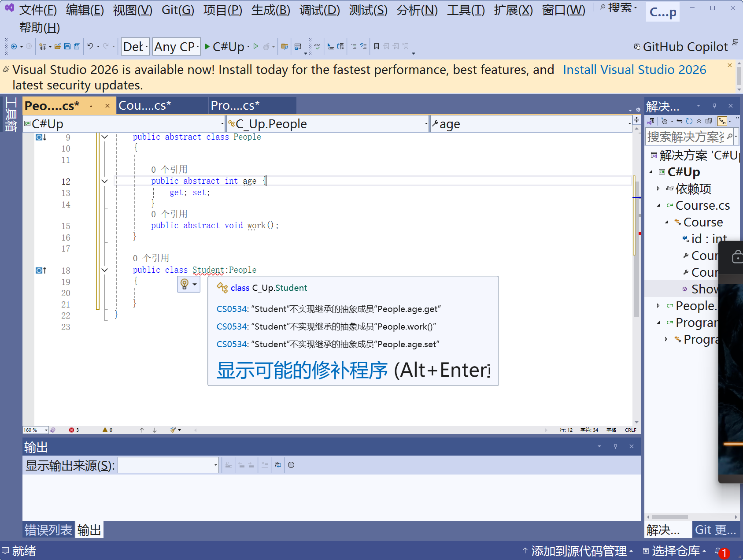Toggle pin on Peo....cs* tab
Image resolution: width=743 pixels, height=560 pixels.
(91, 106)
